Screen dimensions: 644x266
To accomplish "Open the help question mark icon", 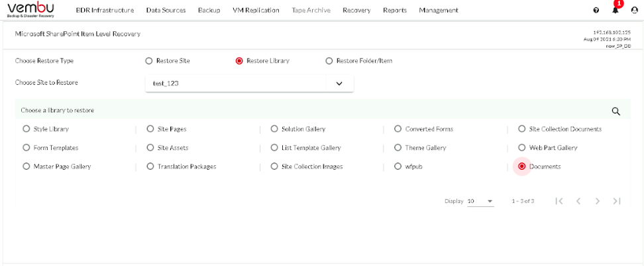I will pyautogui.click(x=596, y=10).
